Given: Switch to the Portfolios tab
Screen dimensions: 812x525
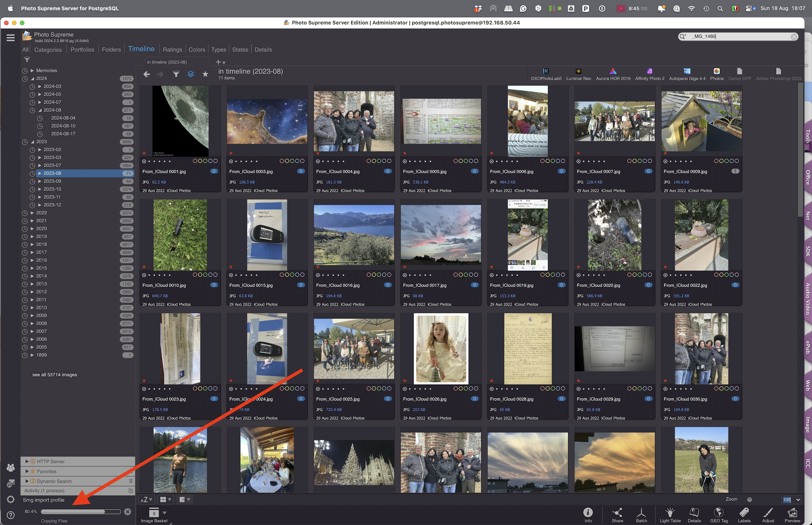Looking at the screenshot, I should coord(83,50).
